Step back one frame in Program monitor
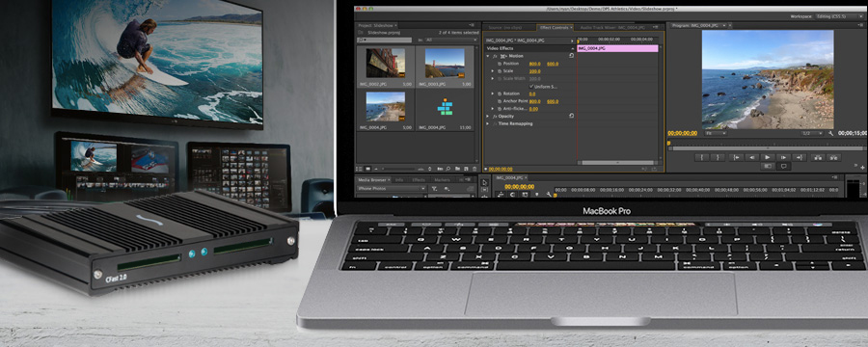Screen dimensions: 868x347 pos(752,158)
